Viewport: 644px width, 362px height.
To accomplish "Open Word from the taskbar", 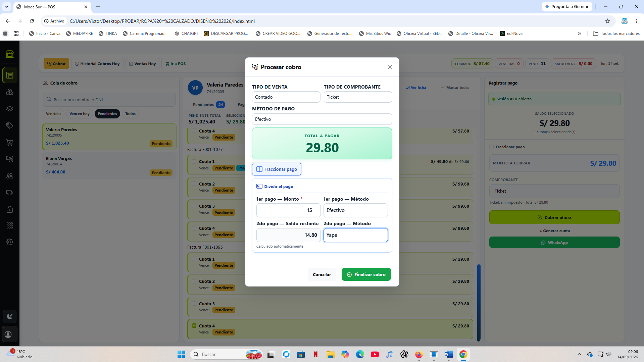I will tap(448, 354).
